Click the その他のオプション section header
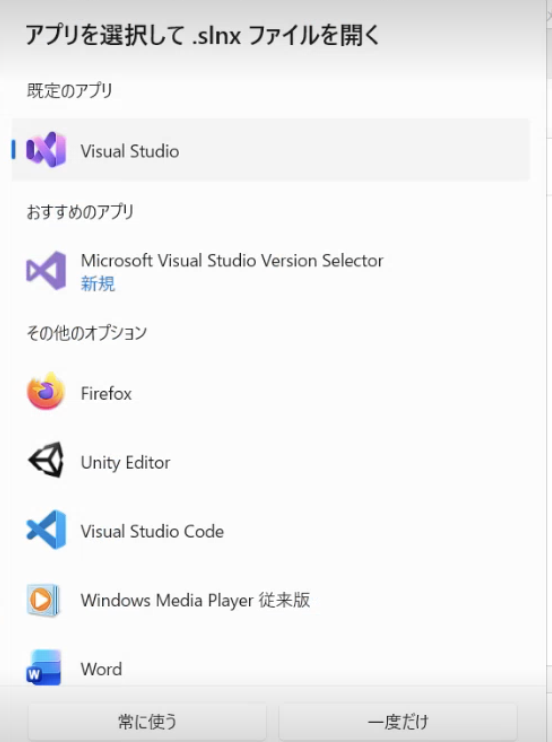 87,333
